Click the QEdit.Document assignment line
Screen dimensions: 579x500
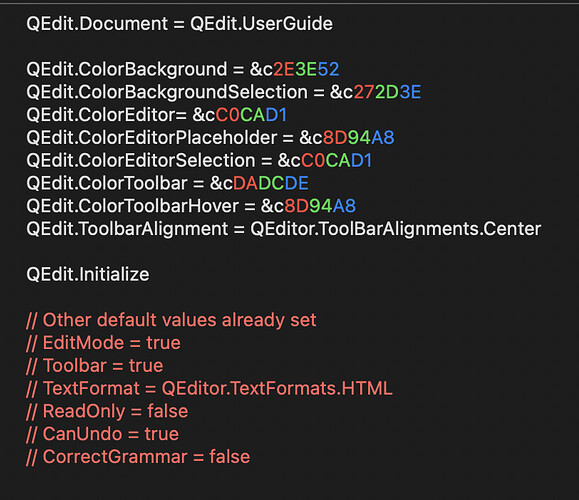click(179, 24)
